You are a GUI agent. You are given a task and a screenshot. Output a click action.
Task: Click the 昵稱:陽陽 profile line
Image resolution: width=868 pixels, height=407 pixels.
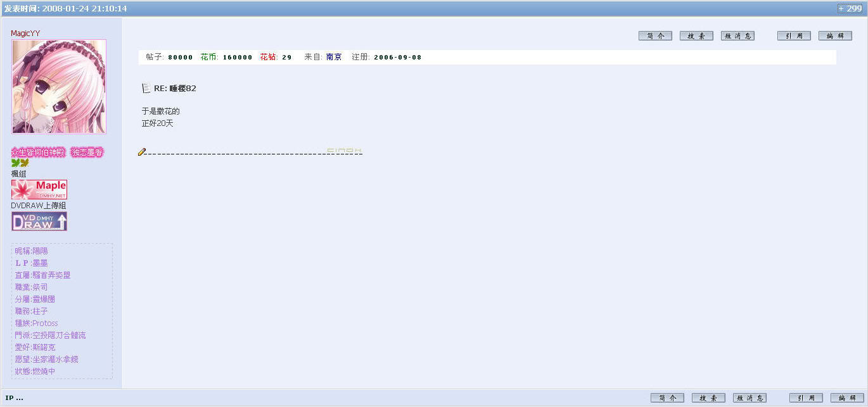tap(31, 251)
